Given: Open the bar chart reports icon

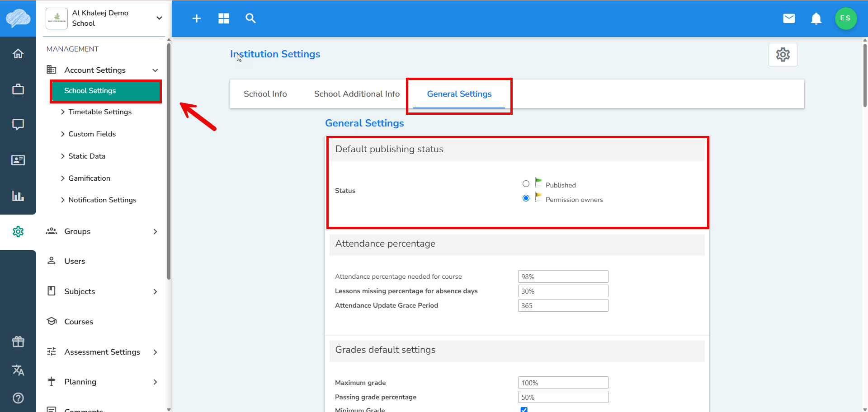Looking at the screenshot, I should pyautogui.click(x=18, y=196).
